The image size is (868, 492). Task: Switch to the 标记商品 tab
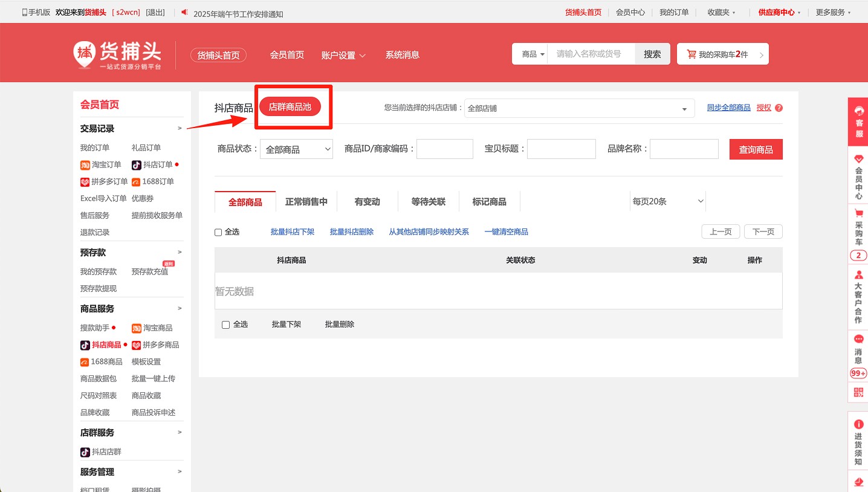[490, 202]
